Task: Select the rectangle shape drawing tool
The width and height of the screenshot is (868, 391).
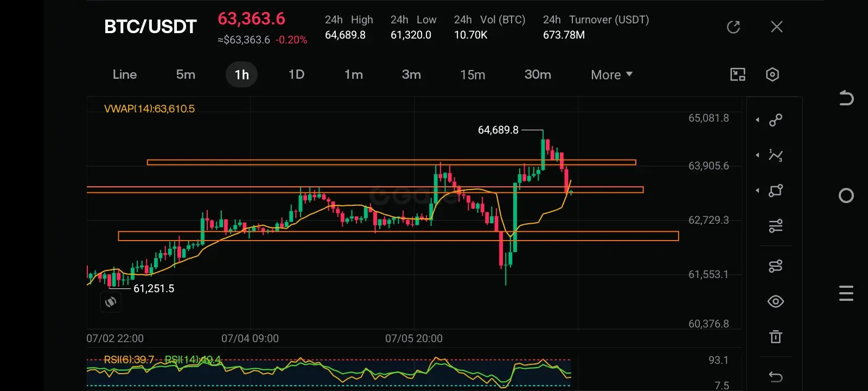Action: pyautogui.click(x=776, y=191)
